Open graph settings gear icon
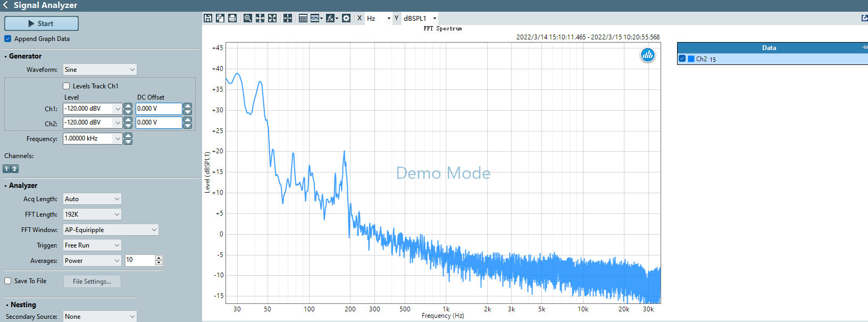 pos(346,18)
